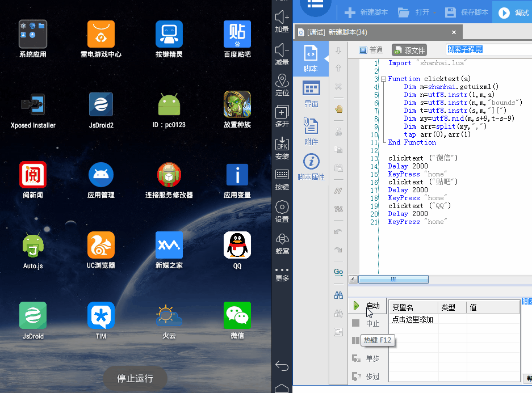Collapse the clicktext function fold marker
The width and height of the screenshot is (532, 393).
point(383,79)
